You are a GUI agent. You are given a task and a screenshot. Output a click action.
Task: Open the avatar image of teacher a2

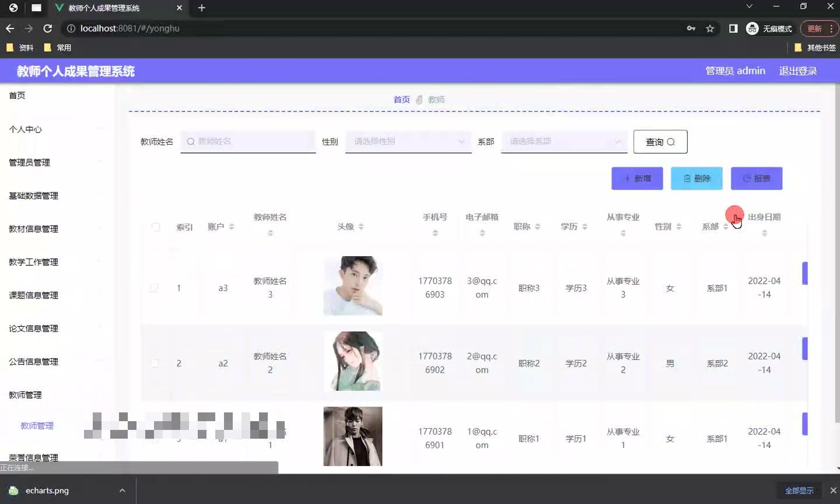click(353, 361)
